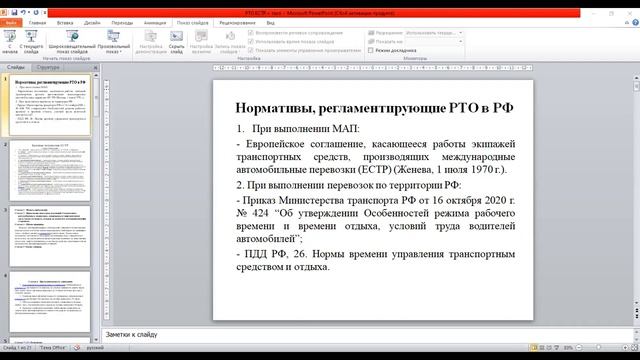This screenshot has height=360, width=640.
Task: Switch to Анимация (Animations) ribbon tab
Action: pos(155,23)
